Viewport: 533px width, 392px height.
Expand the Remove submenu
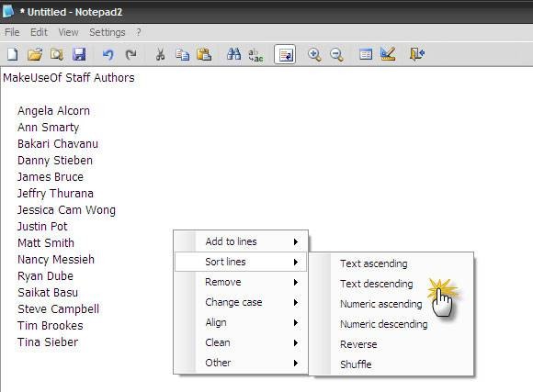pos(241,282)
